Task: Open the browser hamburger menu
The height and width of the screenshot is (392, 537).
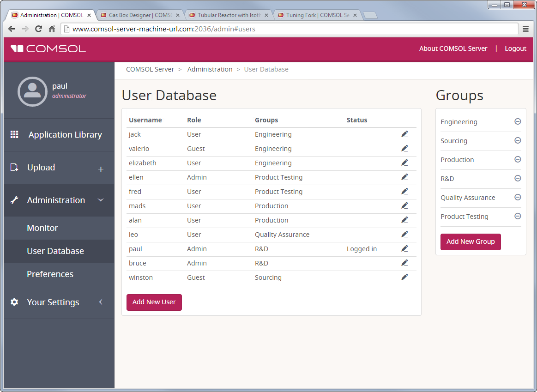Action: pos(526,29)
